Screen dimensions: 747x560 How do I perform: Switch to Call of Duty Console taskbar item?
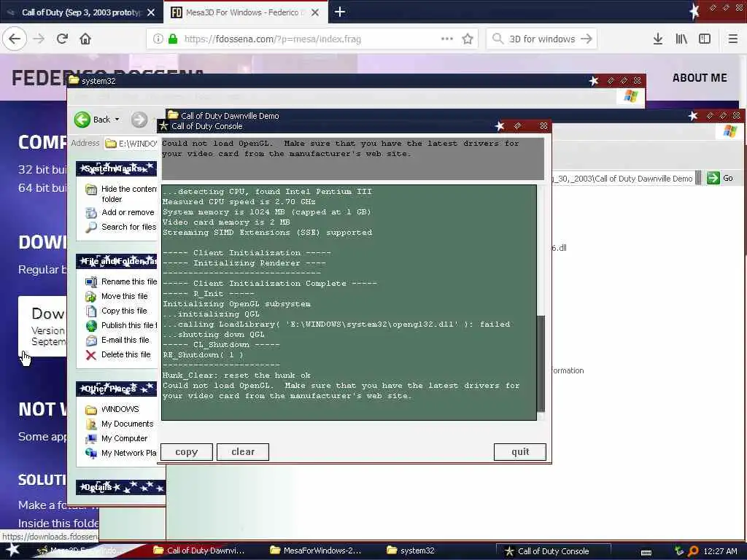tap(554, 551)
